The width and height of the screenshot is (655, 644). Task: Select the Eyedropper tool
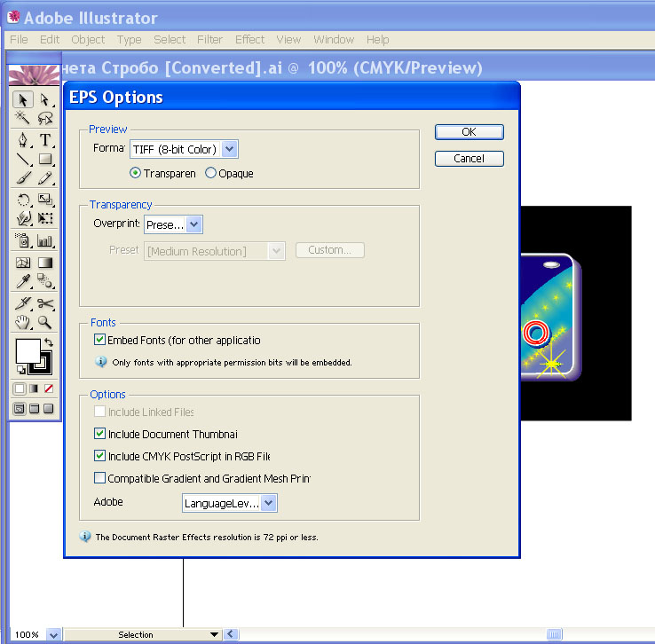pos(22,281)
